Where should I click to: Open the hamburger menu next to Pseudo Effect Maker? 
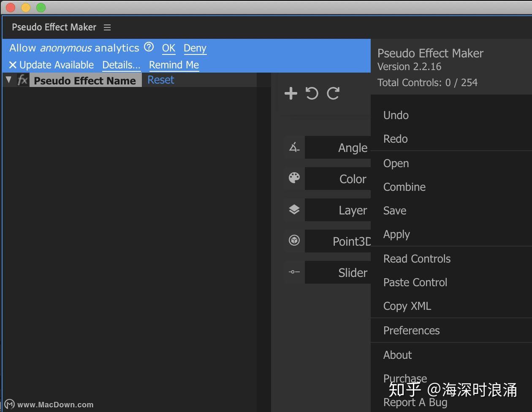[x=107, y=27]
